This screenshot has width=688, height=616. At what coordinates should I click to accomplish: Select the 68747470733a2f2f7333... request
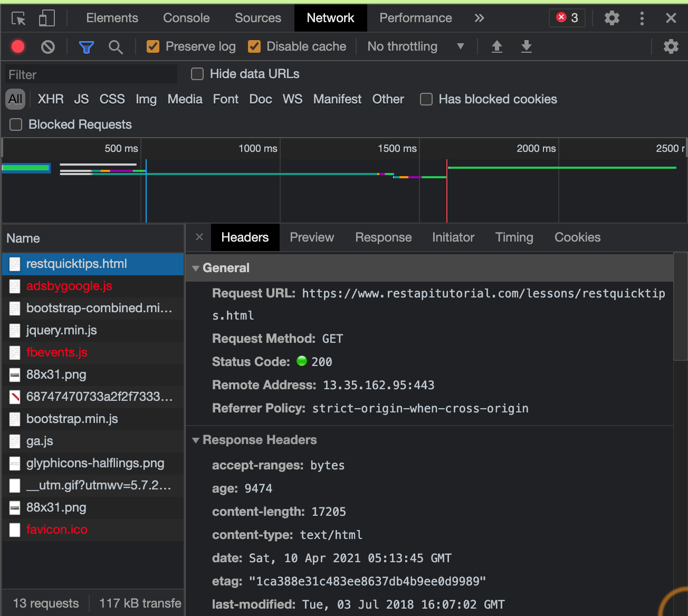[x=93, y=397]
